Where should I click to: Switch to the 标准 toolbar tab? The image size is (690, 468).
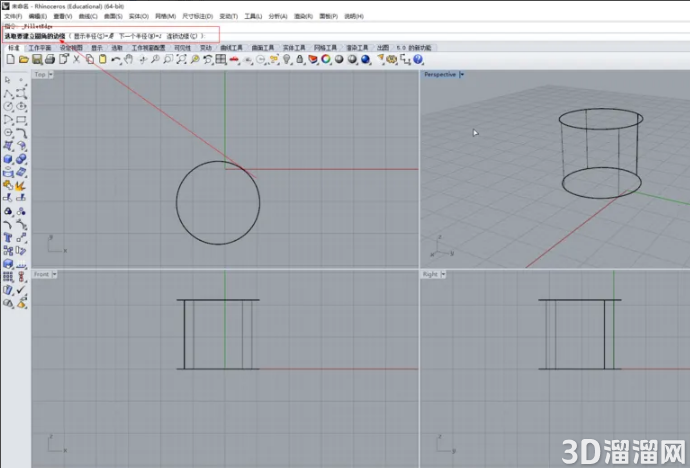coord(14,48)
